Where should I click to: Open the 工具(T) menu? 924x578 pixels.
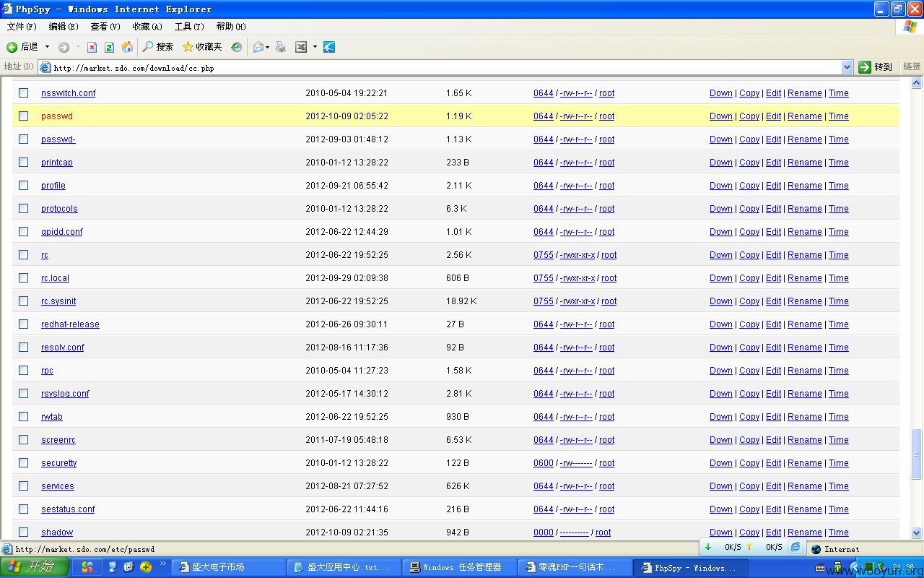189,27
